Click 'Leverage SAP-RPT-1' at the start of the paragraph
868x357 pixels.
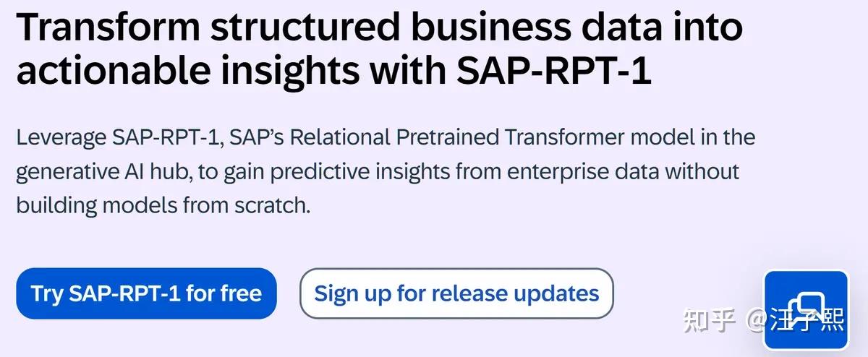coord(114,137)
